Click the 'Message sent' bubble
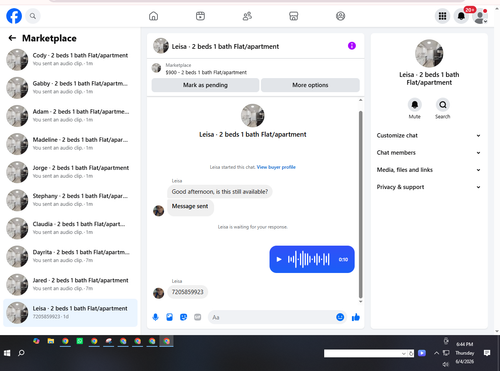 pyautogui.click(x=190, y=207)
